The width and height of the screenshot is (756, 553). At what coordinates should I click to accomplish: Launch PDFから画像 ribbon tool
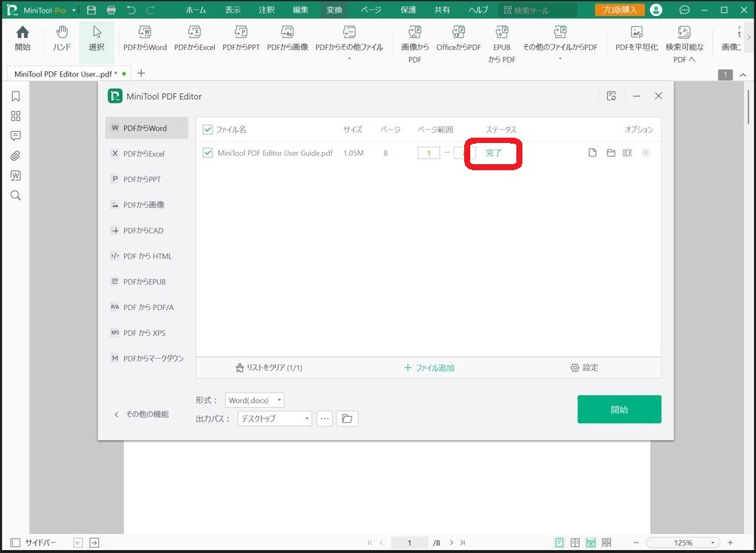[x=287, y=39]
